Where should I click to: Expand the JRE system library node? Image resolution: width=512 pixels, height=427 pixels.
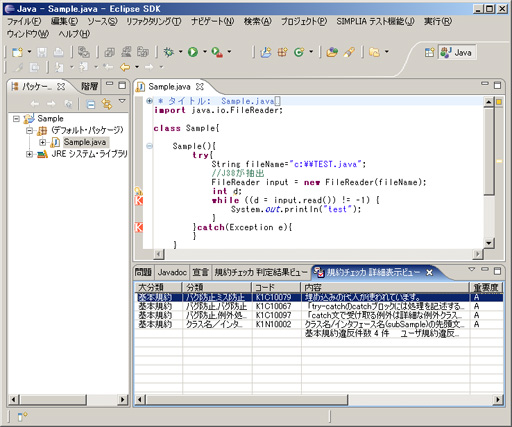pos(29,154)
